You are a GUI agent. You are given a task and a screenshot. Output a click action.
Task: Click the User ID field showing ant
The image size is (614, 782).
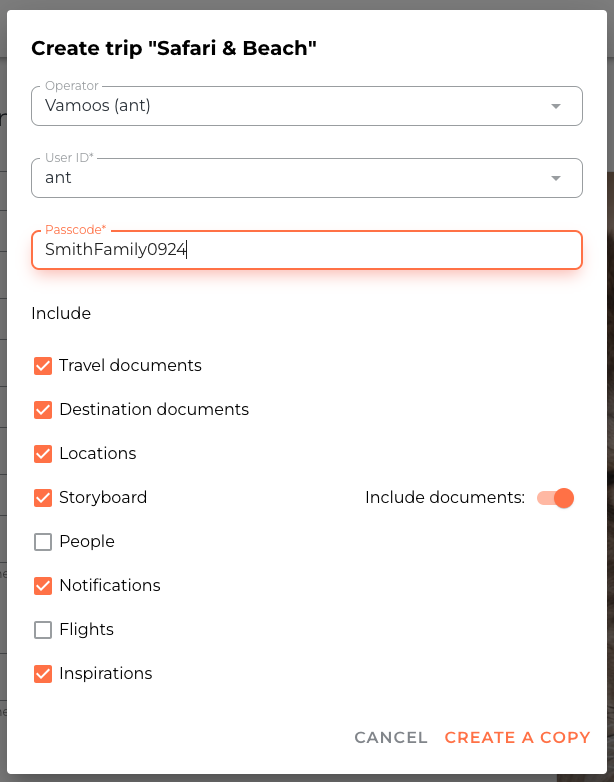tap(280, 179)
